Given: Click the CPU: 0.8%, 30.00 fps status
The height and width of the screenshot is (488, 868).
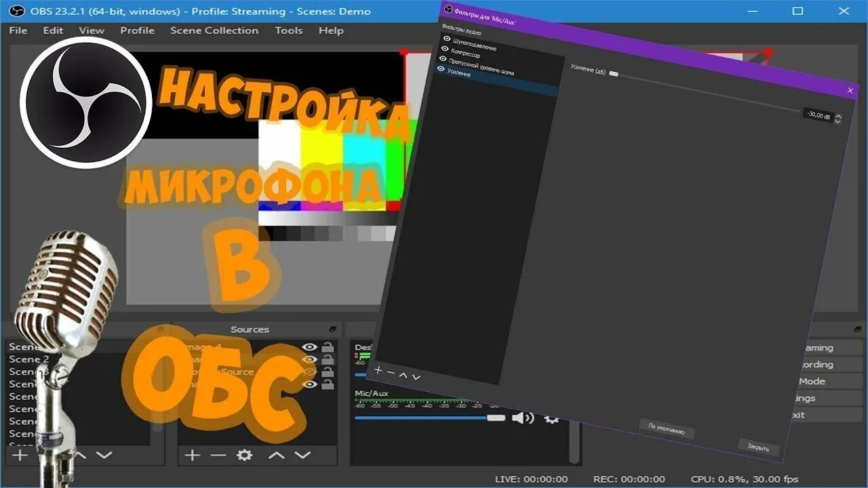Looking at the screenshot, I should point(746,479).
